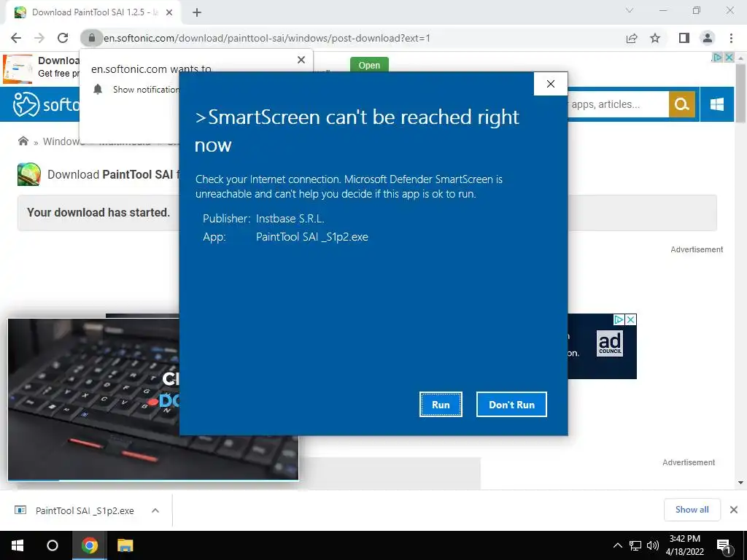Open a new browser tab
Screen dimensions: 747x560
click(197, 12)
